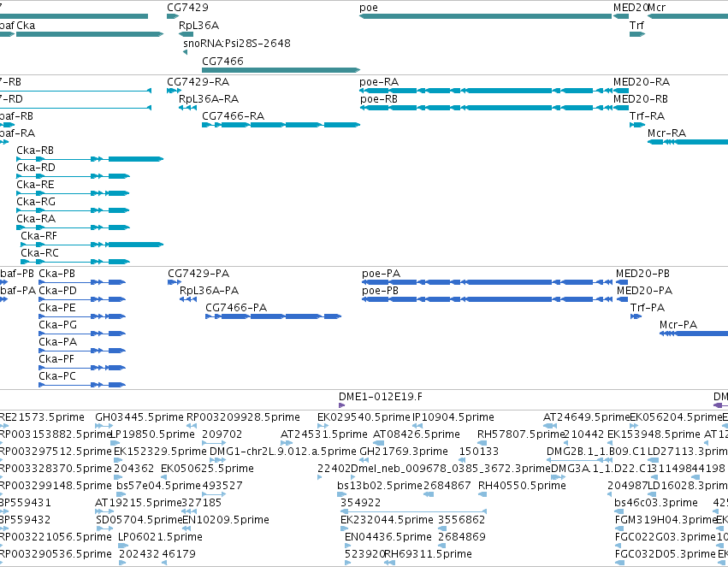This screenshot has width=728, height=567.
Task: Open the EN04436.5prime EST label
Action: point(388,537)
